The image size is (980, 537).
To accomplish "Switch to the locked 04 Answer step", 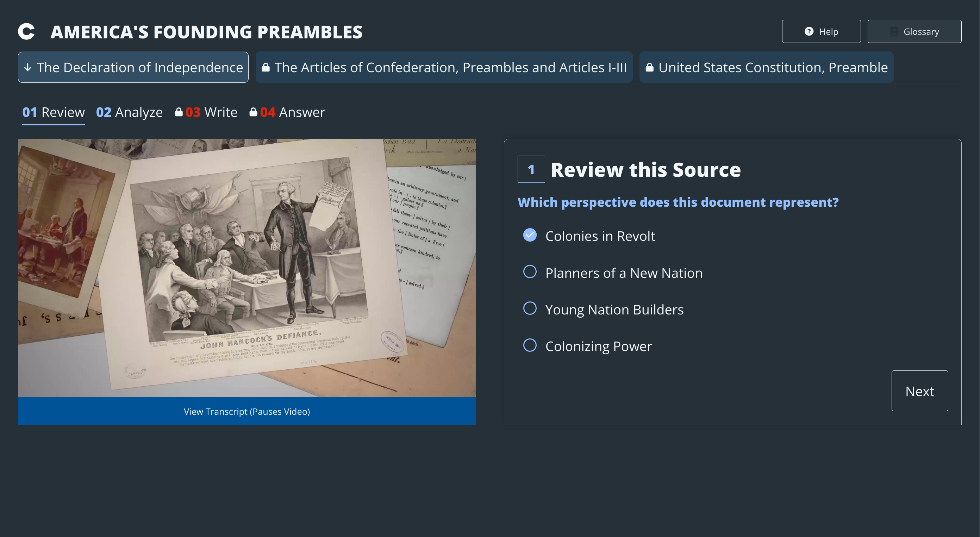I will [287, 112].
